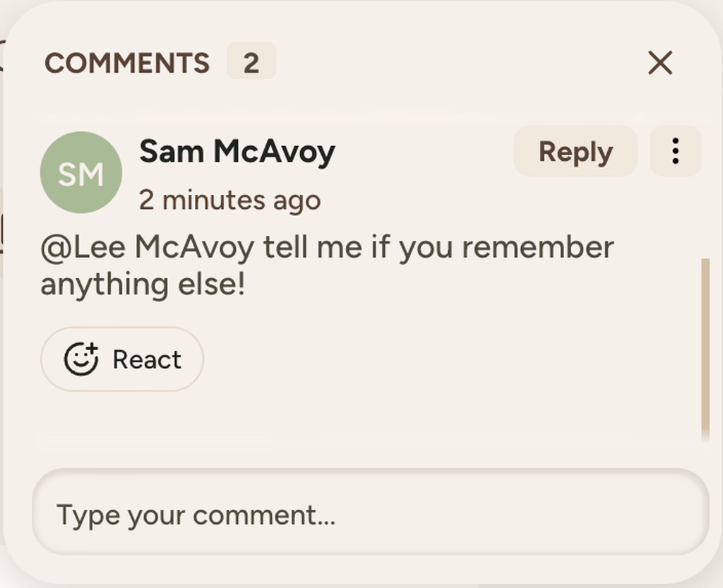Image resolution: width=723 pixels, height=588 pixels.
Task: Reply to Sam McAvoy's comment
Action: tap(575, 151)
